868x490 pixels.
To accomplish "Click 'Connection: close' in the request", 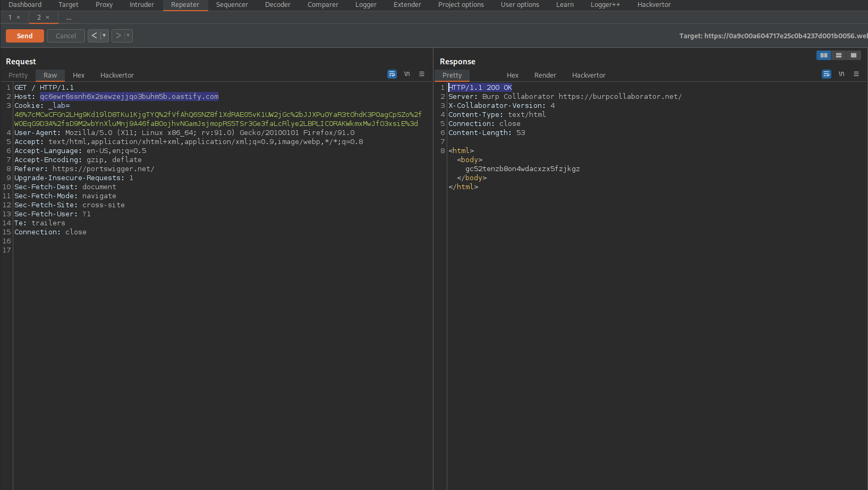I will [50, 232].
